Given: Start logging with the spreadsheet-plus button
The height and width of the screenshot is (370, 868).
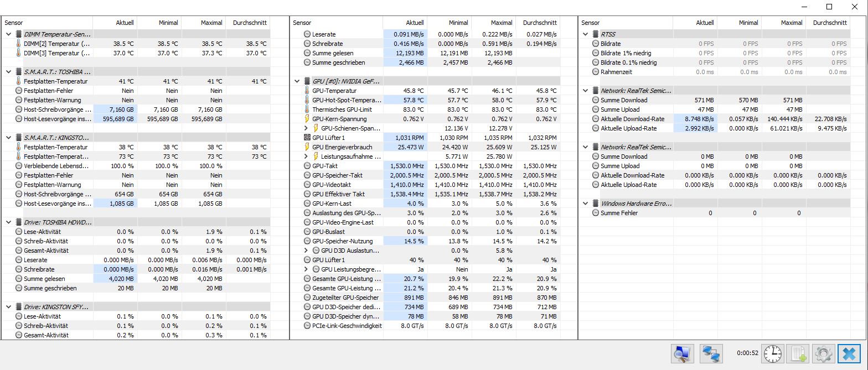Looking at the screenshot, I should (798, 353).
